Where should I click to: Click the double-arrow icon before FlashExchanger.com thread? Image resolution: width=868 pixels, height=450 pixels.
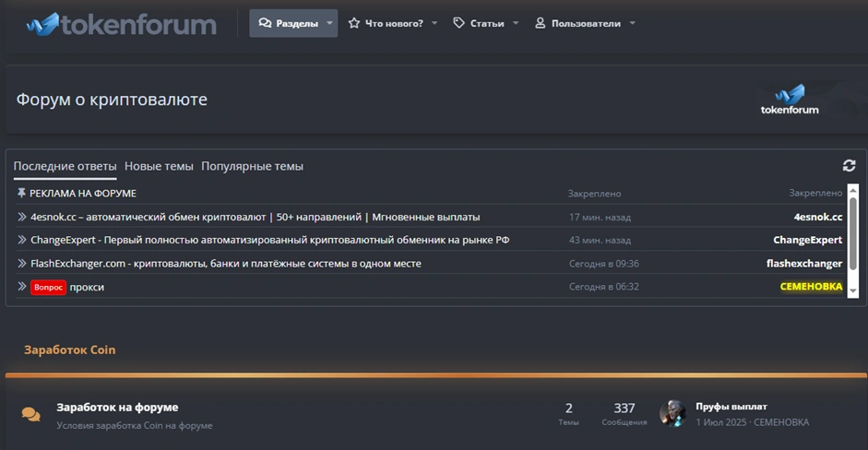tap(22, 264)
